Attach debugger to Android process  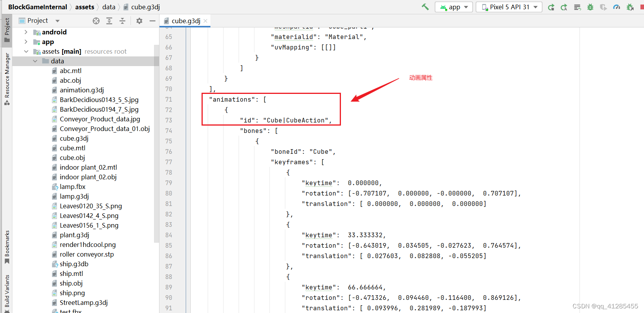click(x=630, y=7)
